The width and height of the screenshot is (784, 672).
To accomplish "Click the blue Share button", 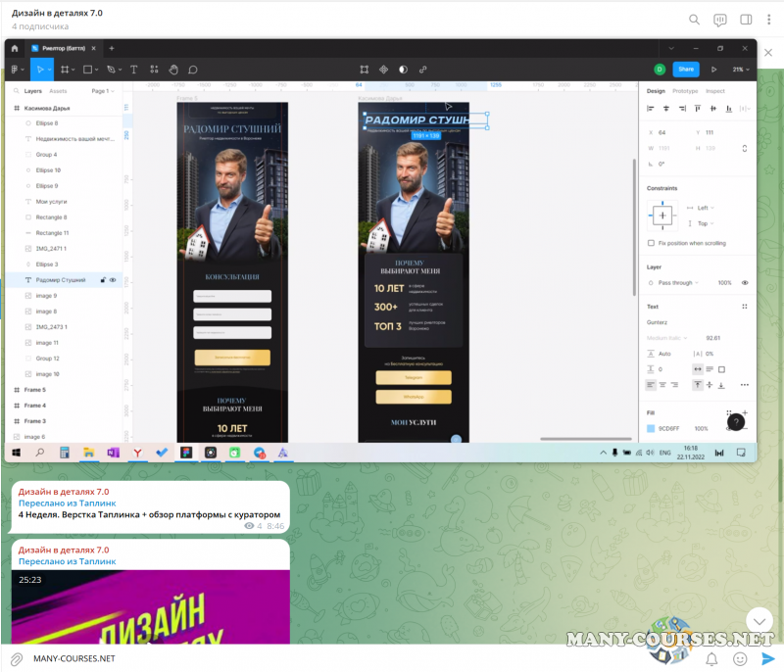I will 686,70.
